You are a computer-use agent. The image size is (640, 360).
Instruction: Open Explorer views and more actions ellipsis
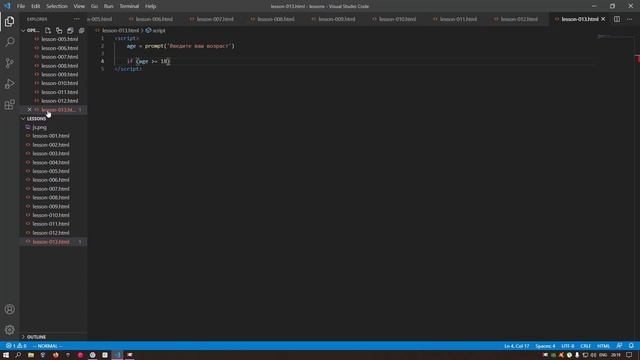(77, 19)
